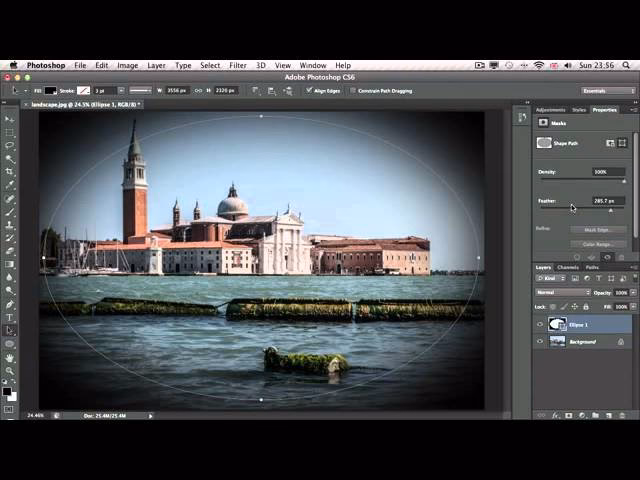640x480 pixels.
Task: Select the Magic Wand tool
Action: (x=9, y=159)
